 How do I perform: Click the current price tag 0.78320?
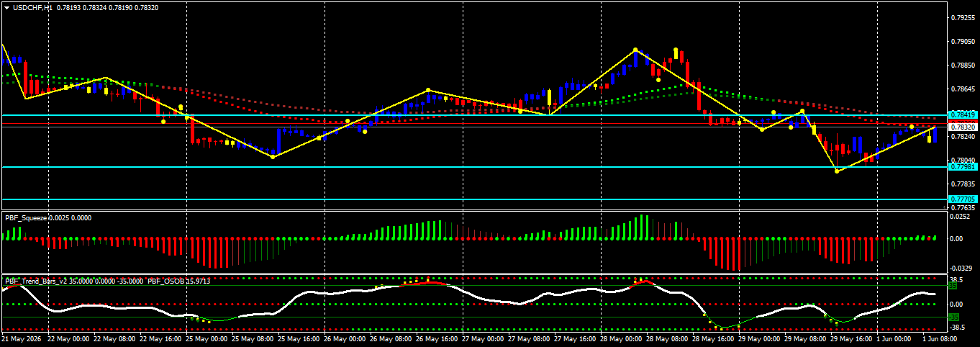(x=963, y=127)
